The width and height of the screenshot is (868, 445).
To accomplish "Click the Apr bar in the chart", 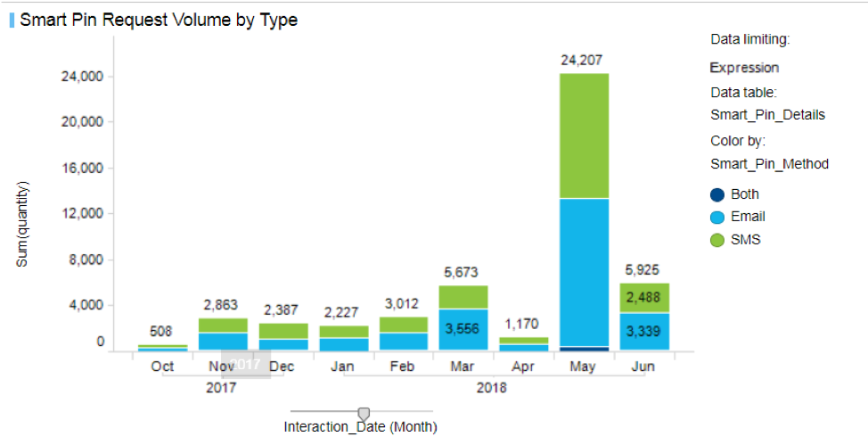I will [523, 344].
